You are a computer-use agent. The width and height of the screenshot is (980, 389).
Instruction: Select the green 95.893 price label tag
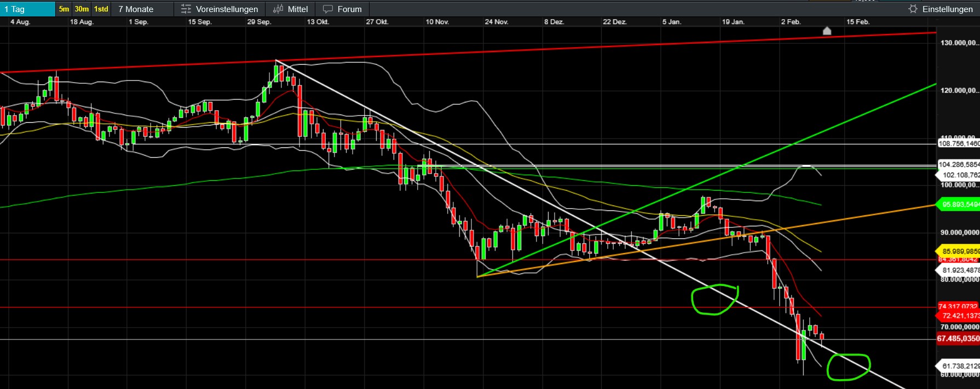(960, 204)
